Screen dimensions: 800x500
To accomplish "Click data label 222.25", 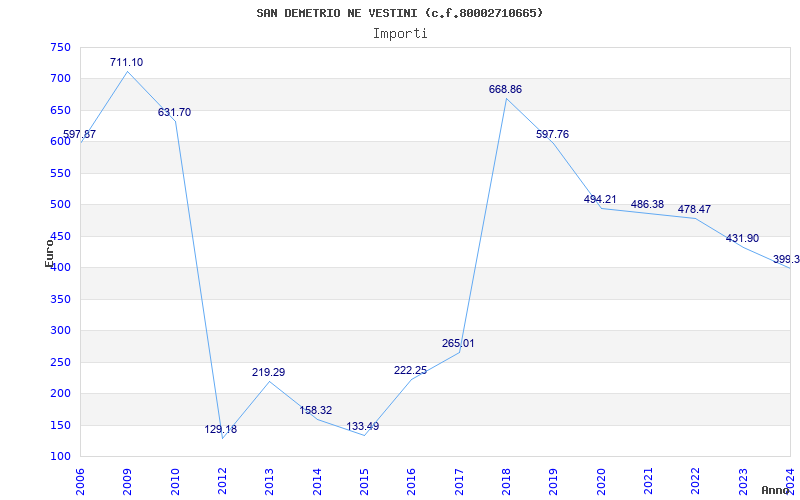I will (411, 370).
